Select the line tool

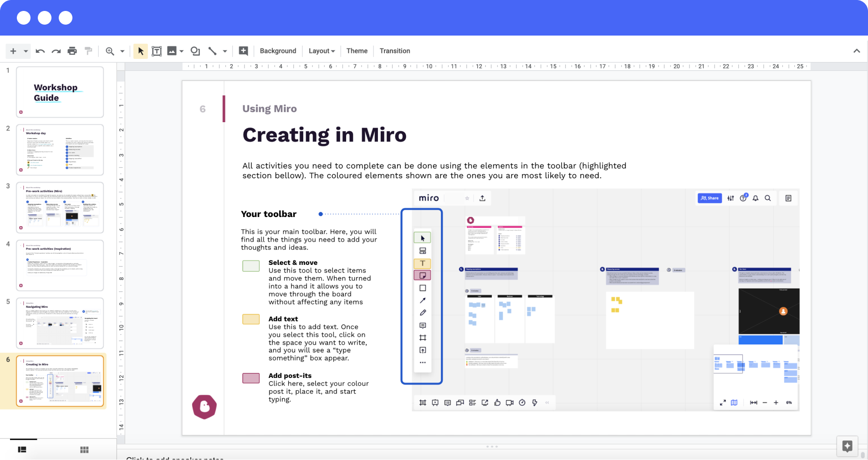(212, 51)
